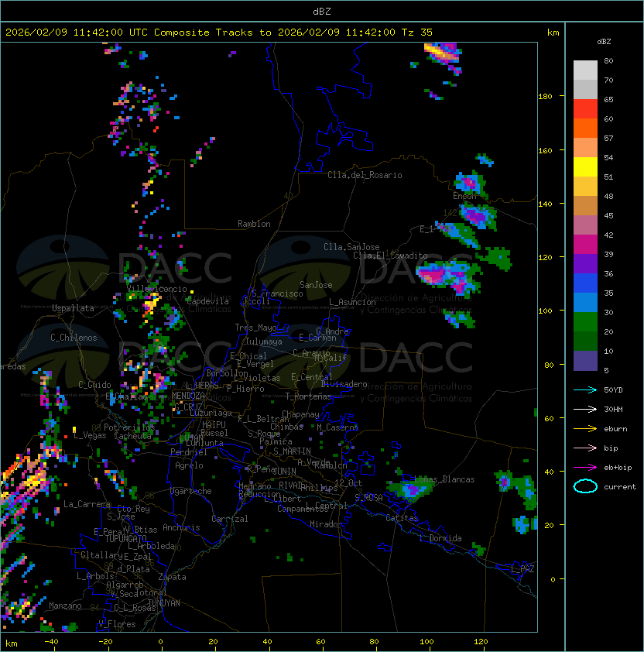Click the magenta eb+bip arrow in legend
Viewport: 644px width, 652px height.
[585, 468]
